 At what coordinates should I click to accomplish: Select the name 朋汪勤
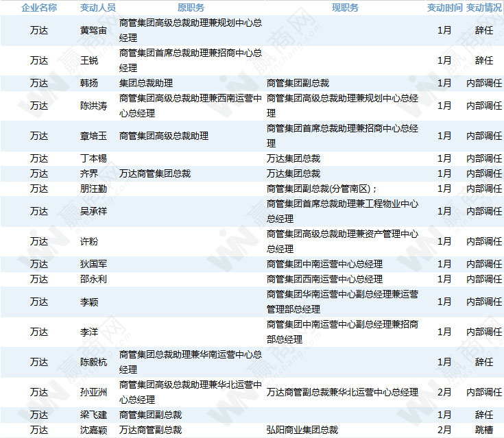coord(93,188)
